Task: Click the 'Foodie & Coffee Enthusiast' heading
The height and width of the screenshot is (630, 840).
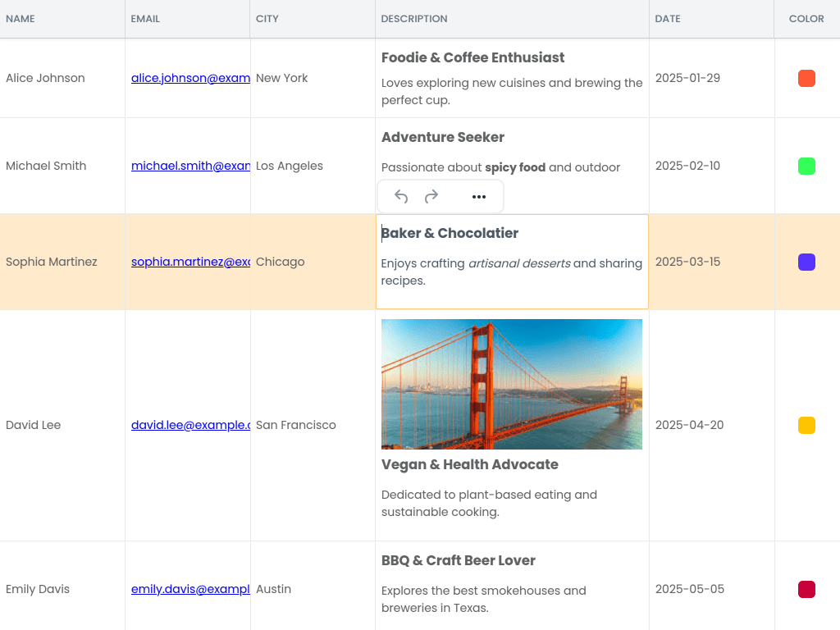Action: [x=473, y=58]
